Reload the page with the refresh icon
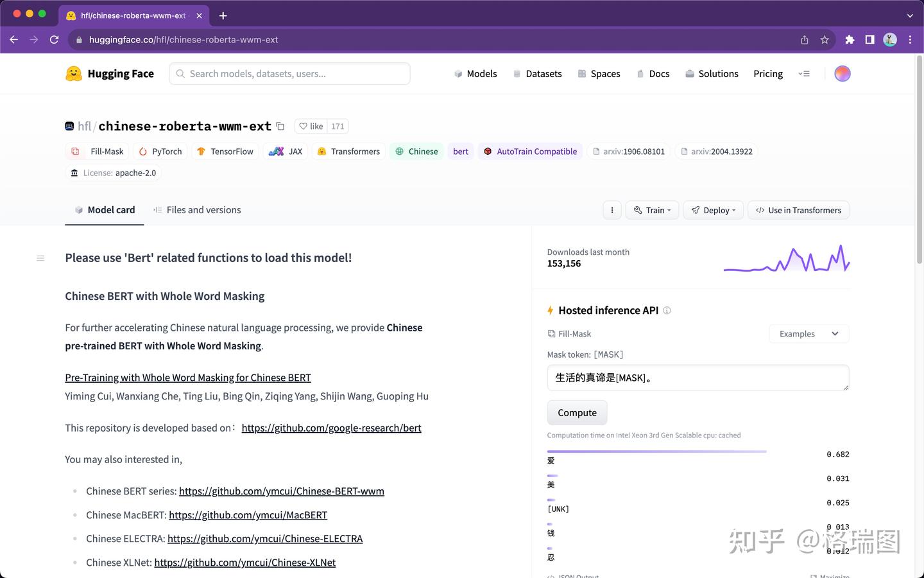 [x=55, y=40]
